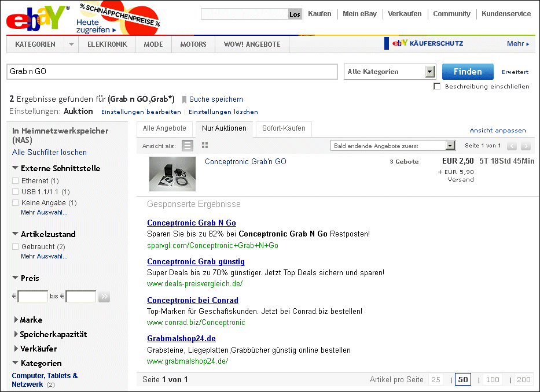The width and height of the screenshot is (540, 392).
Task: Open the Conceptronic Grab'n GO item thumbnail
Action: (172, 174)
